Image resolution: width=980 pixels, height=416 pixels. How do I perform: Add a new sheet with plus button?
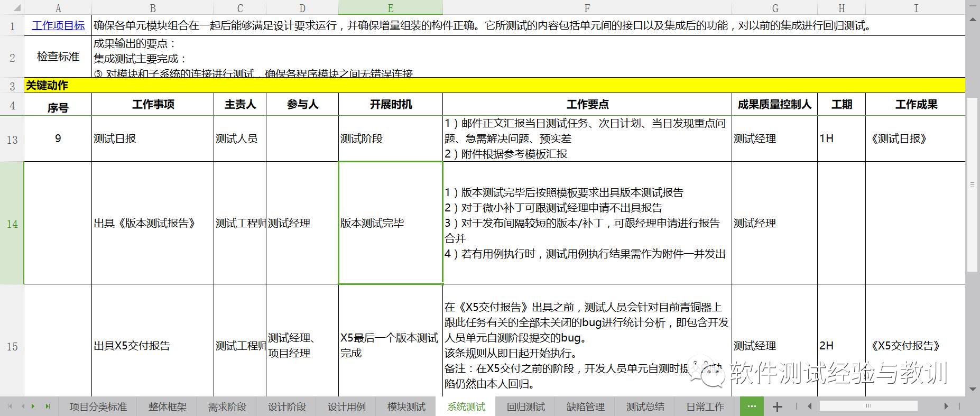777,406
